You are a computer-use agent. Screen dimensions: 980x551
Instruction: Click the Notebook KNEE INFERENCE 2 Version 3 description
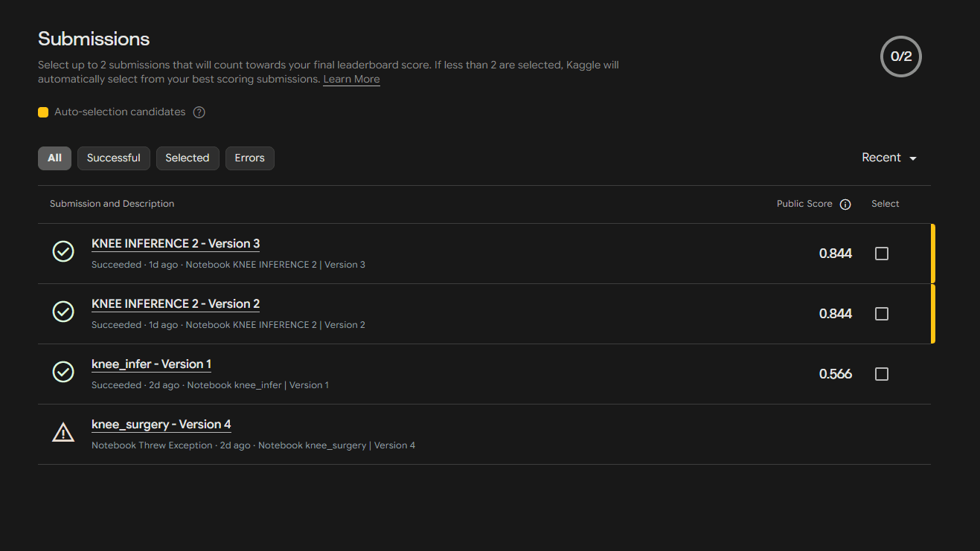click(x=275, y=265)
